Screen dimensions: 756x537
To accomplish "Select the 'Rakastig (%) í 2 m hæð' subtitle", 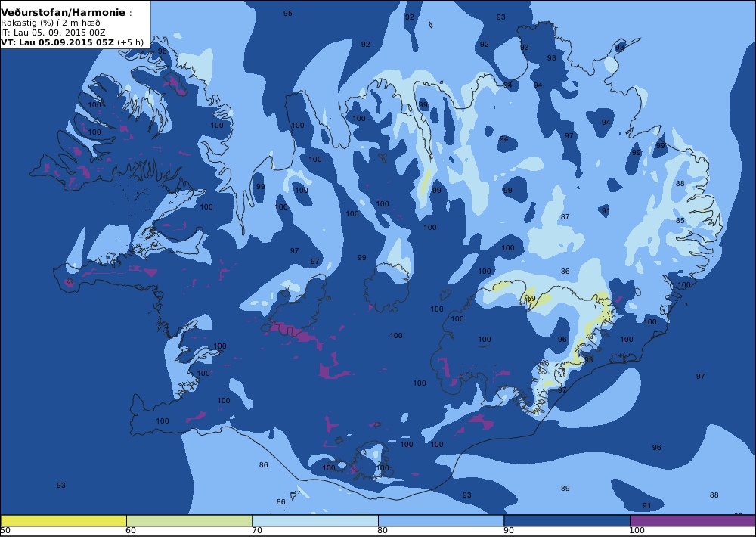I will pos(51,23).
